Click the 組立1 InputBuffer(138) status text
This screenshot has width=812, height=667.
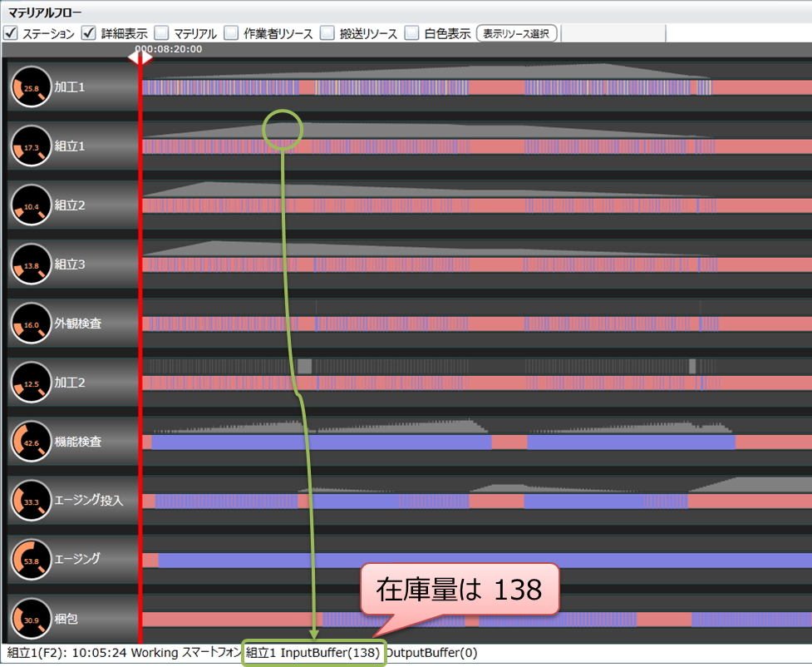pyautogui.click(x=313, y=653)
